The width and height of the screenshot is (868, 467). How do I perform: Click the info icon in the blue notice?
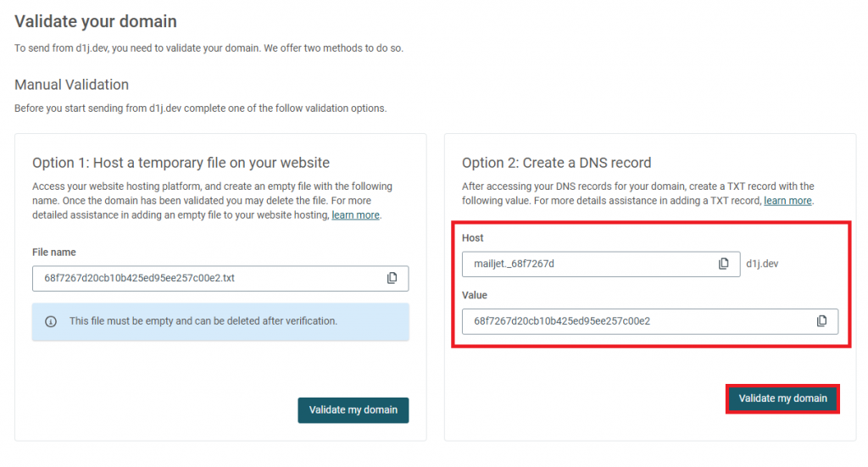51,321
